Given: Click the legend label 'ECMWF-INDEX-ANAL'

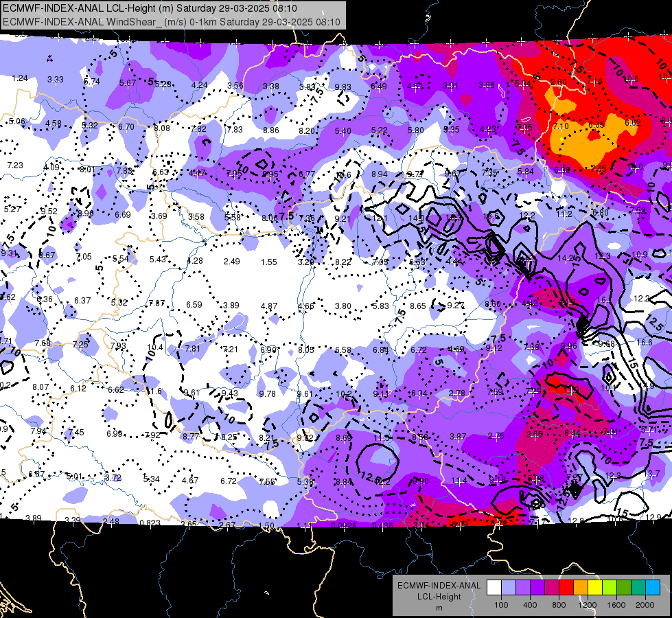Looking at the screenshot, I should pyautogui.click(x=439, y=586).
